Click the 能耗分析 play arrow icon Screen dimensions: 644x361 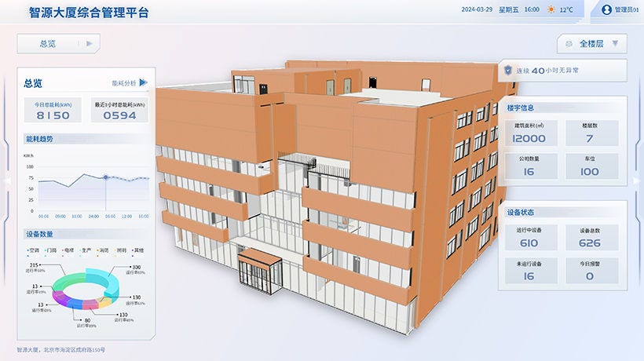[144, 82]
